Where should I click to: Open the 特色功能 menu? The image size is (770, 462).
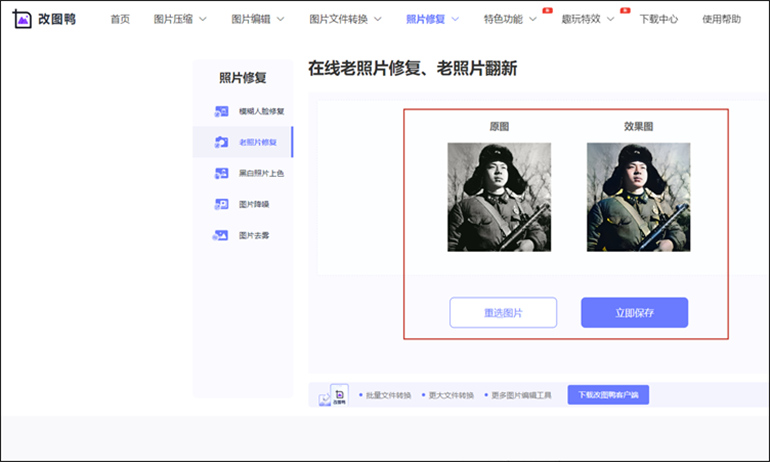503,19
